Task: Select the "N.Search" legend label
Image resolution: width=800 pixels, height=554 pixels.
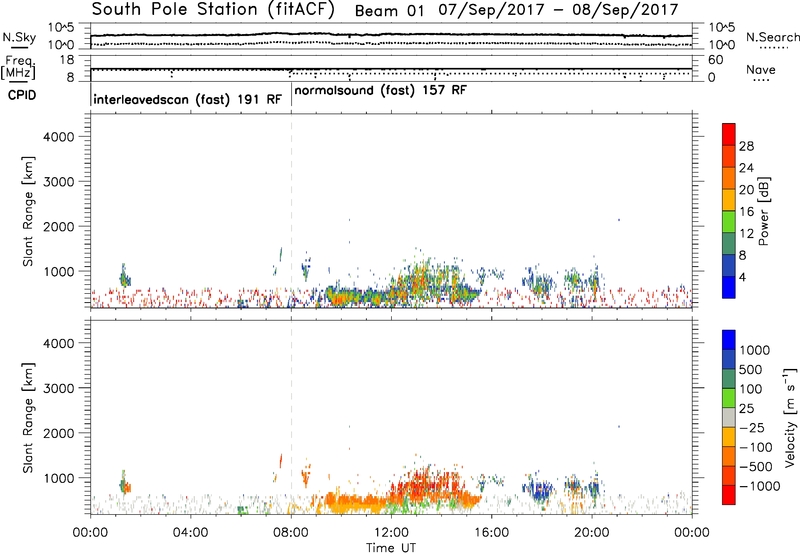Action: (772, 37)
